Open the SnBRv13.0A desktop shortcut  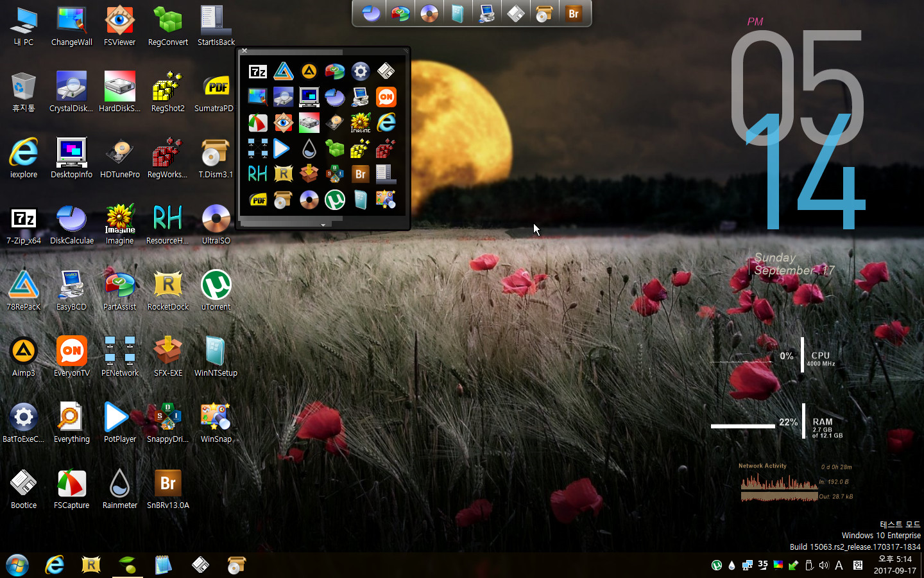coord(168,489)
